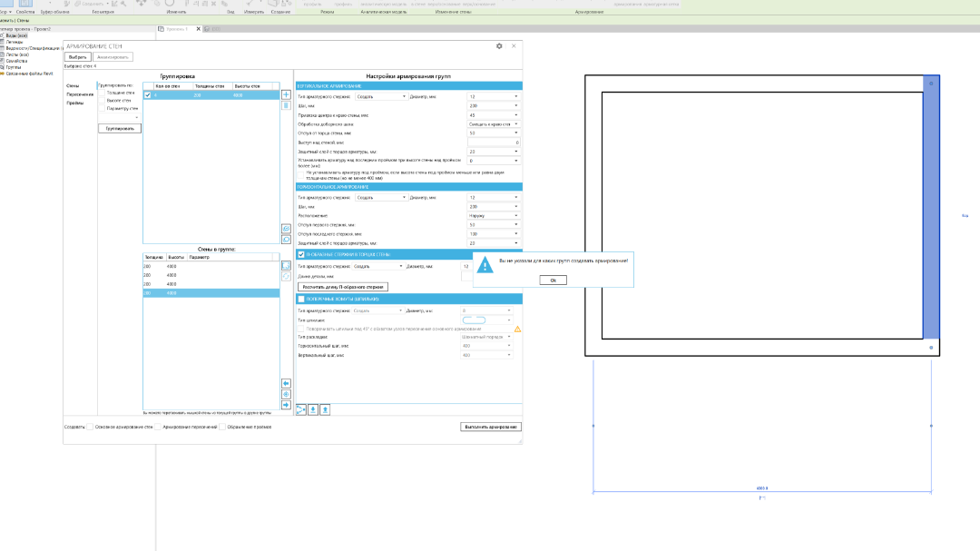980x551 pixels.
Task: Click the 'Кол-во стен' column header
Action: pos(172,86)
